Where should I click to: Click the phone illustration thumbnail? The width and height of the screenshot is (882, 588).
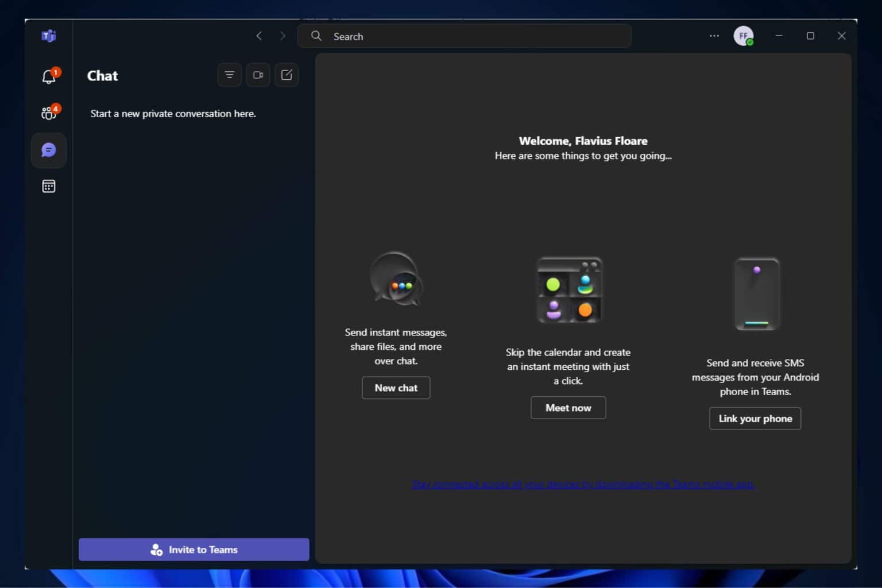point(757,294)
